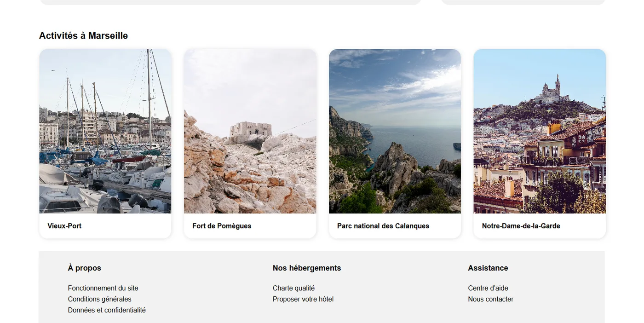The image size is (644, 323).
Task: Click the white area below Vieux-Port label
Action: click(x=105, y=234)
